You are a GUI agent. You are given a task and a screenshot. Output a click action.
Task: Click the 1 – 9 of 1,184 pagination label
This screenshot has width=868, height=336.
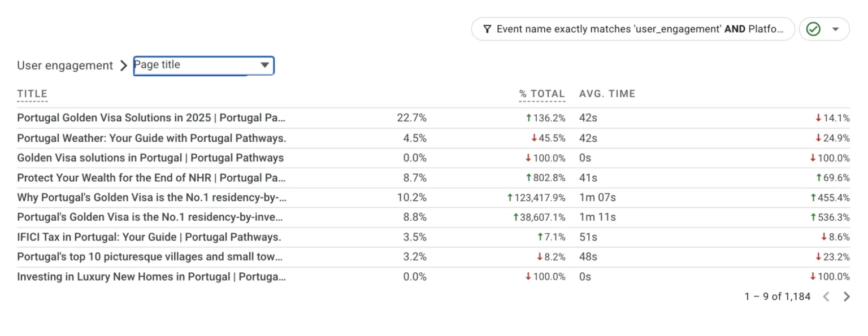point(777,296)
